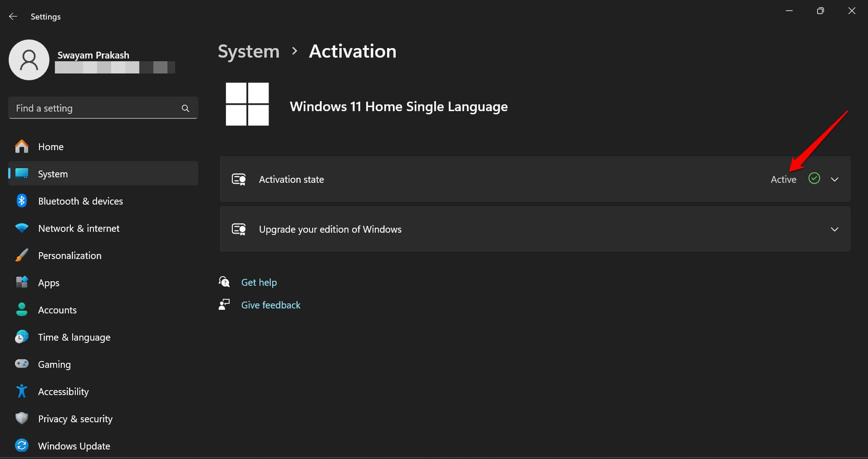The image size is (868, 459).
Task: Go back to System via breadcrumb
Action: pos(249,52)
